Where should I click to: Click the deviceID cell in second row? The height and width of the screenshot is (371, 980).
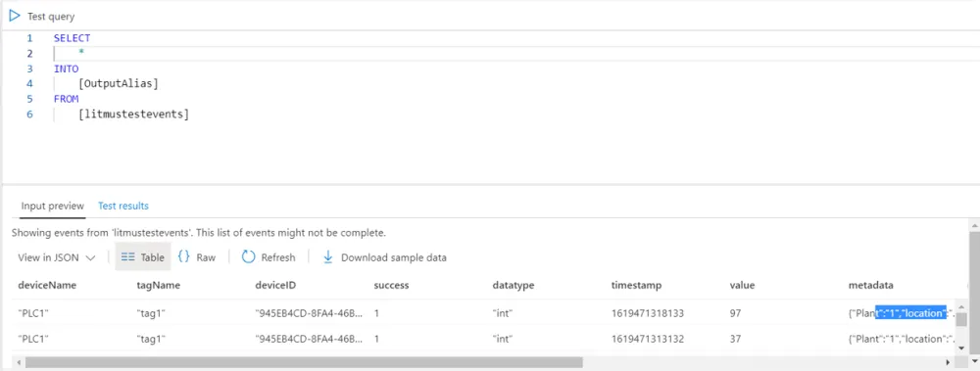click(309, 339)
